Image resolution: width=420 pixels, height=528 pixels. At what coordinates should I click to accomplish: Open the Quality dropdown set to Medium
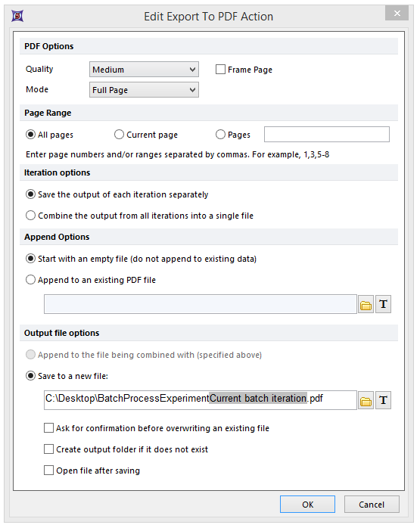144,70
